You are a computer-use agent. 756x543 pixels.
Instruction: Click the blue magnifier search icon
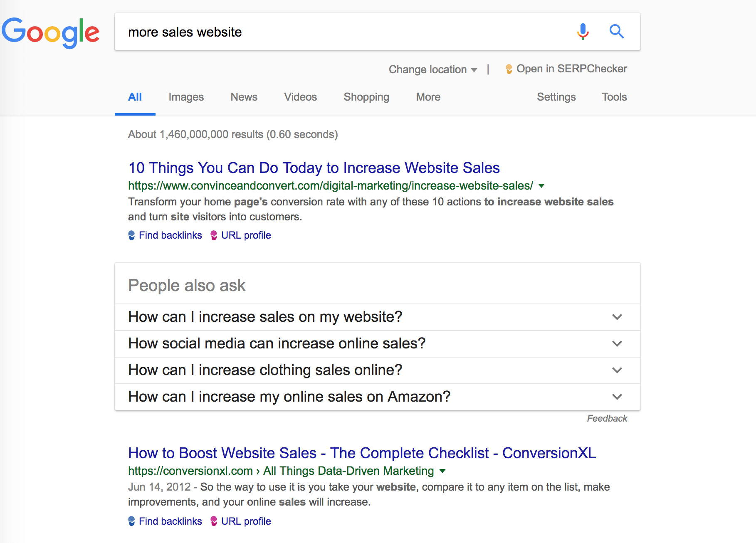point(617,32)
